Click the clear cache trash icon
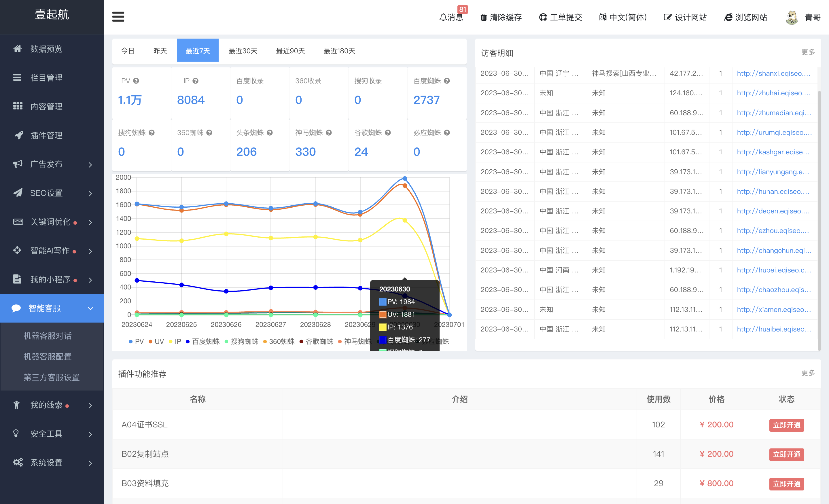Image resolution: width=829 pixels, height=504 pixels. coord(483,18)
